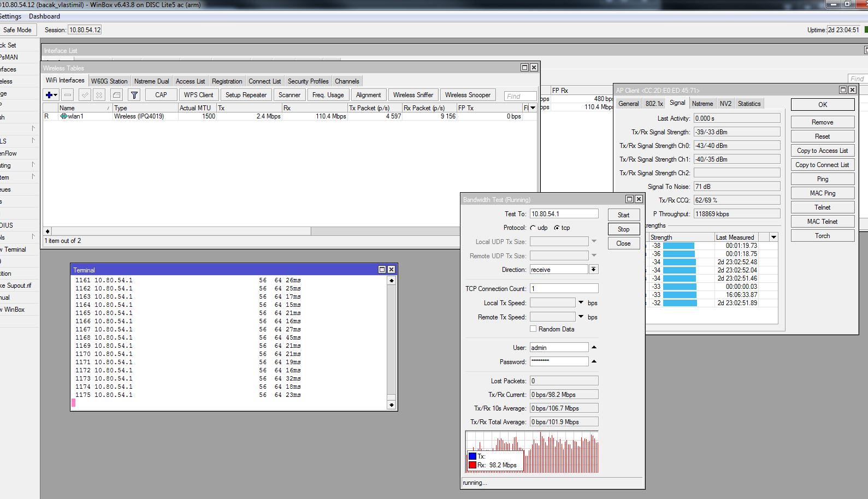The height and width of the screenshot is (499, 868).
Task: Open the Channels tab
Action: 347,81
